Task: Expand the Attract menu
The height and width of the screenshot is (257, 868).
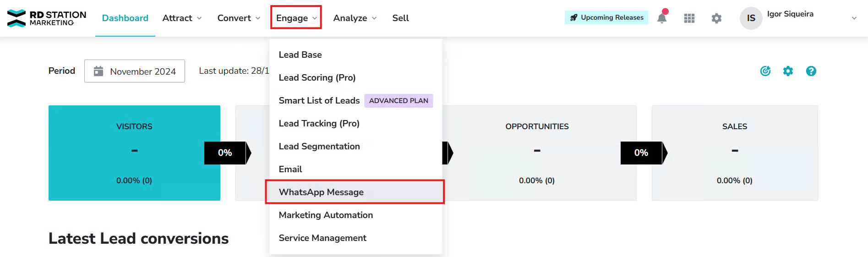Action: point(182,18)
